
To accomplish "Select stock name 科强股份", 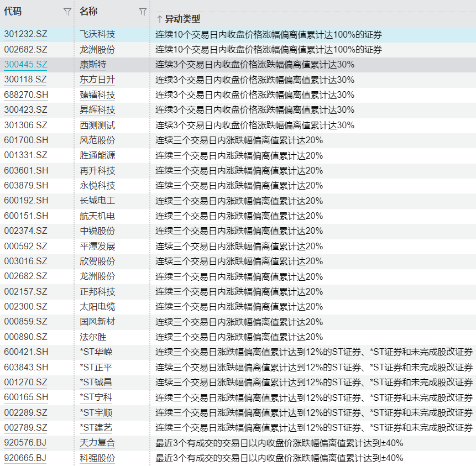I will pos(97,458).
